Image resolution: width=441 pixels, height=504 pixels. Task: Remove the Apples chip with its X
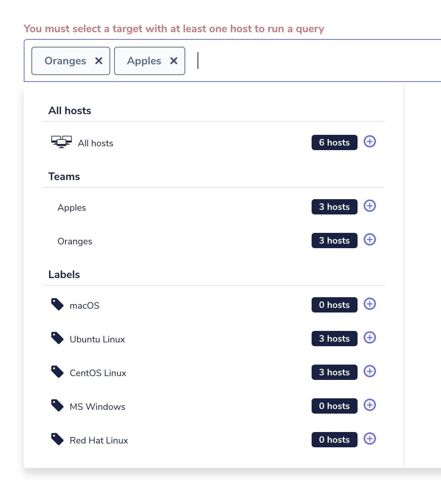point(174,61)
